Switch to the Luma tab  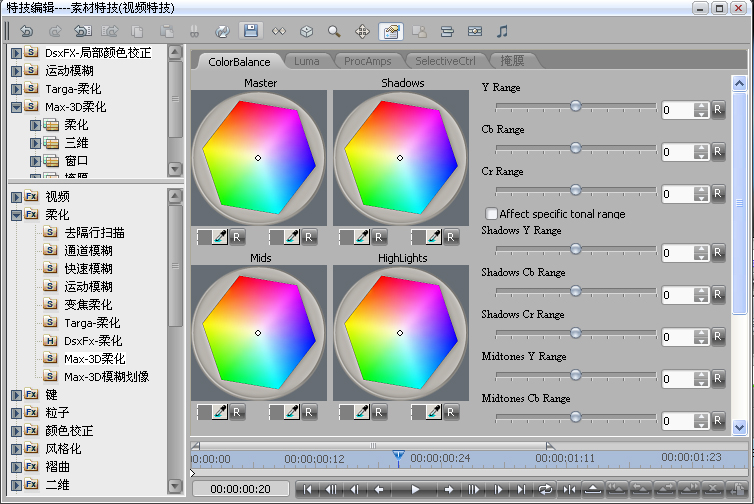point(306,61)
